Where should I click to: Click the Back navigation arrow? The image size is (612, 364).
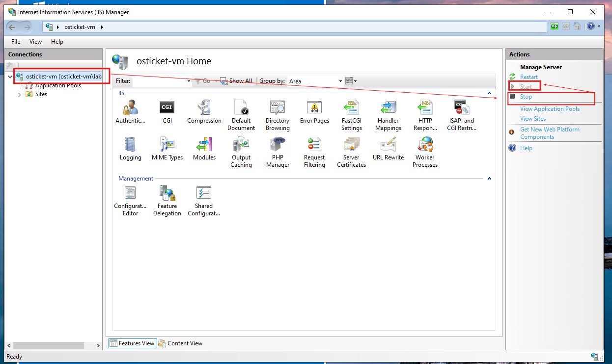[12, 26]
